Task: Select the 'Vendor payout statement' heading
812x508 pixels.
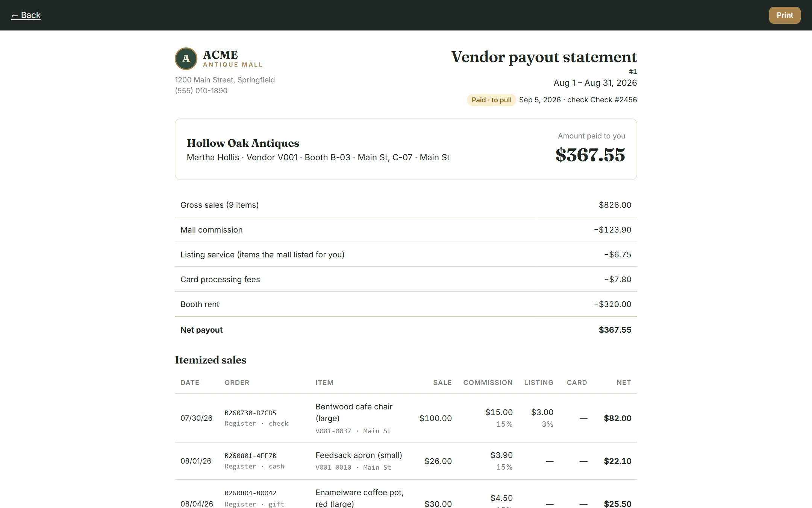Action: click(x=544, y=57)
